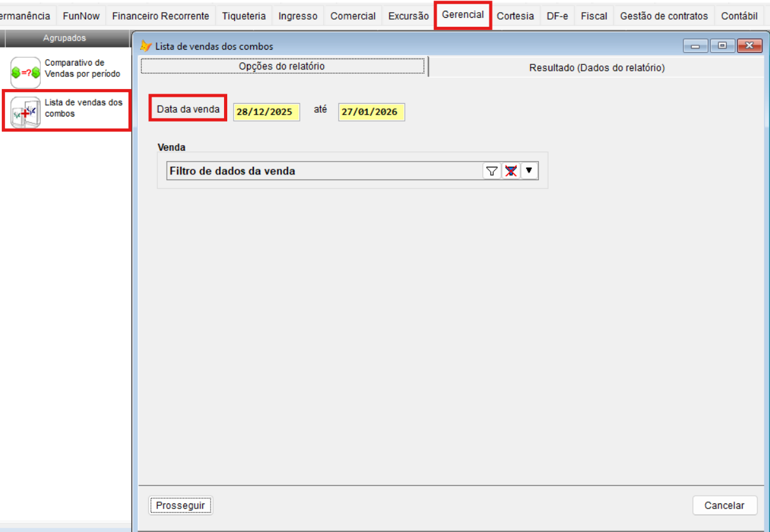Viewport: 770px width, 532px height.
Task: Select the Gestão de contratos tab
Action: point(664,16)
